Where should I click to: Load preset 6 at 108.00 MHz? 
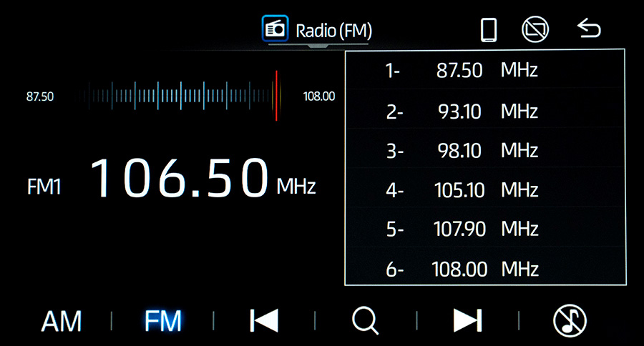tap(484, 270)
